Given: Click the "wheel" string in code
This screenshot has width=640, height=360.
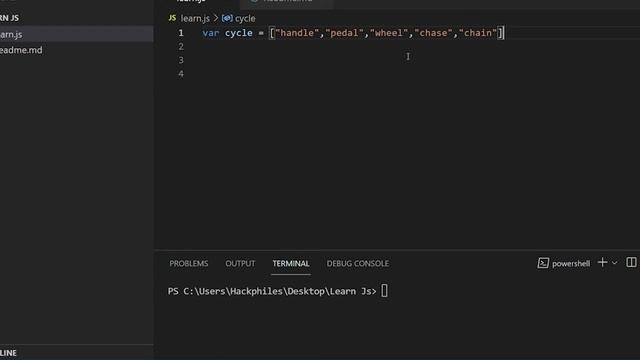Looking at the screenshot, I should tap(389, 33).
